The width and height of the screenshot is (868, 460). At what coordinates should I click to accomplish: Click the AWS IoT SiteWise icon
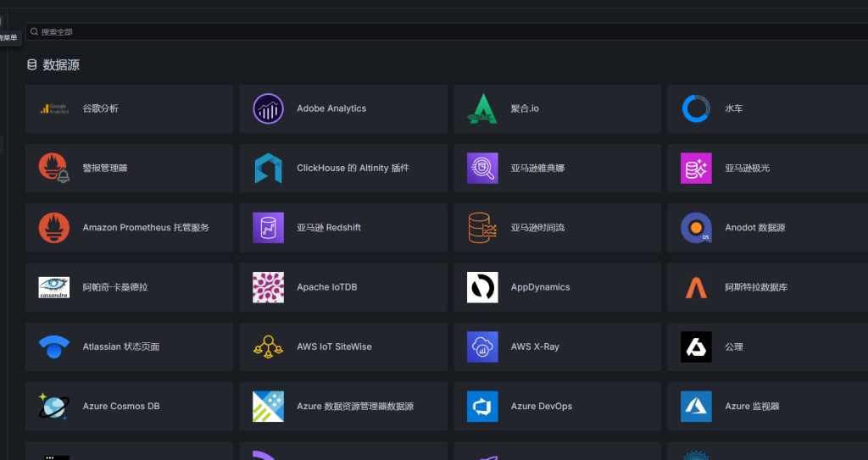tap(269, 347)
